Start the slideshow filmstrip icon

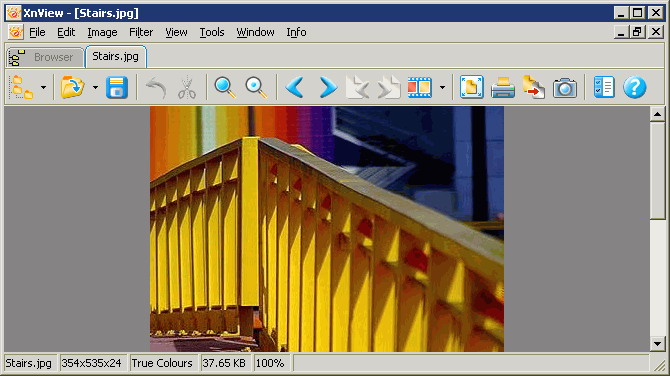[x=420, y=87]
